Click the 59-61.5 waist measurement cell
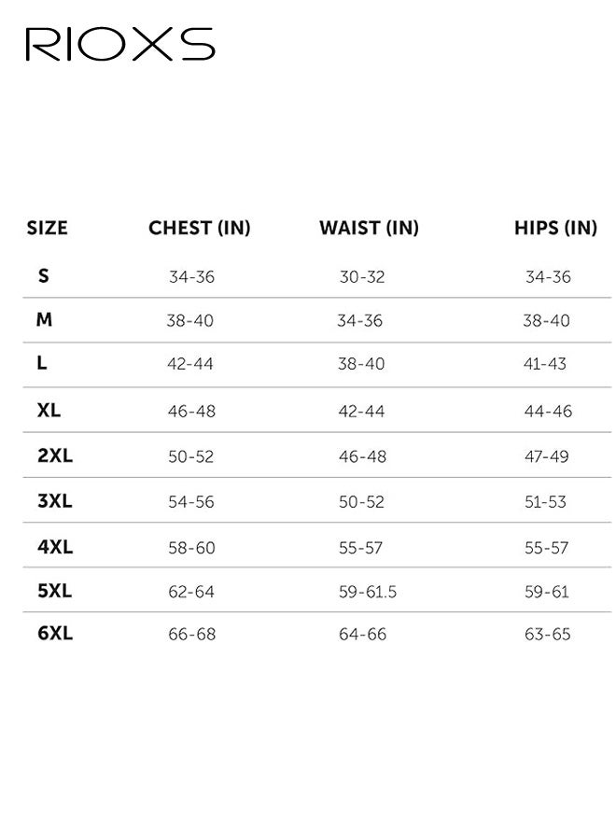 368,592
